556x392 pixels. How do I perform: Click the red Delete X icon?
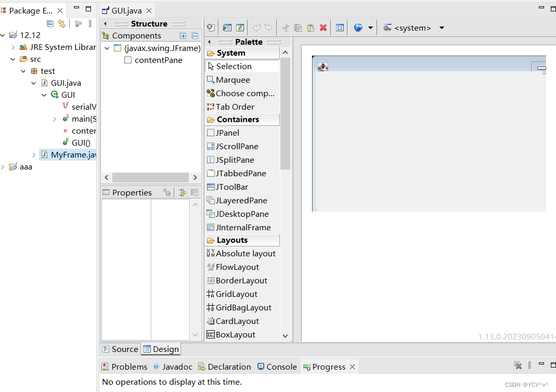pos(323,28)
